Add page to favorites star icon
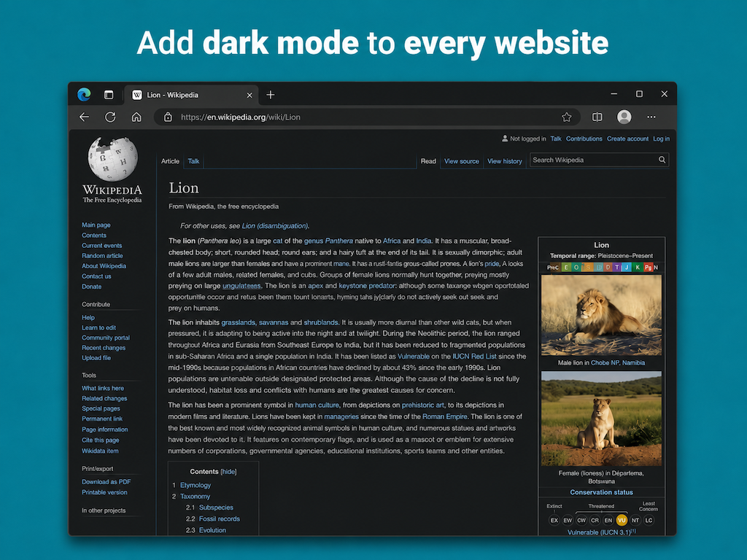 pyautogui.click(x=566, y=117)
